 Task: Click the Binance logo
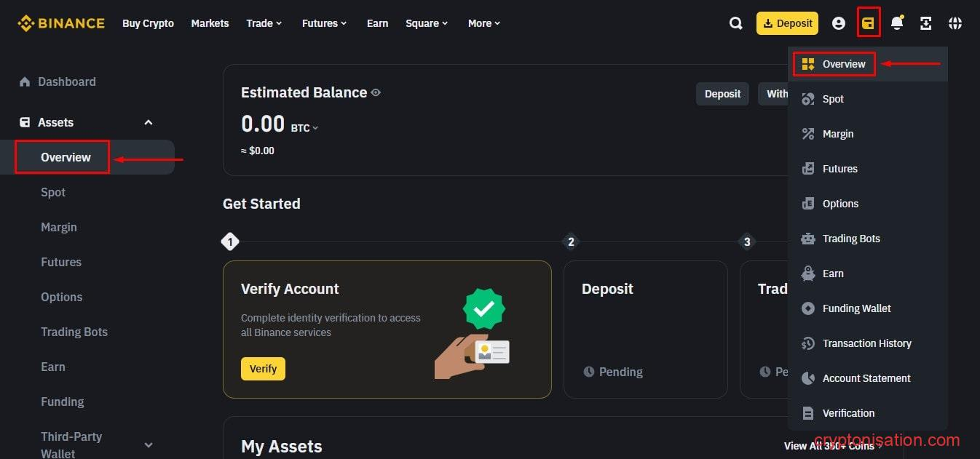click(61, 23)
